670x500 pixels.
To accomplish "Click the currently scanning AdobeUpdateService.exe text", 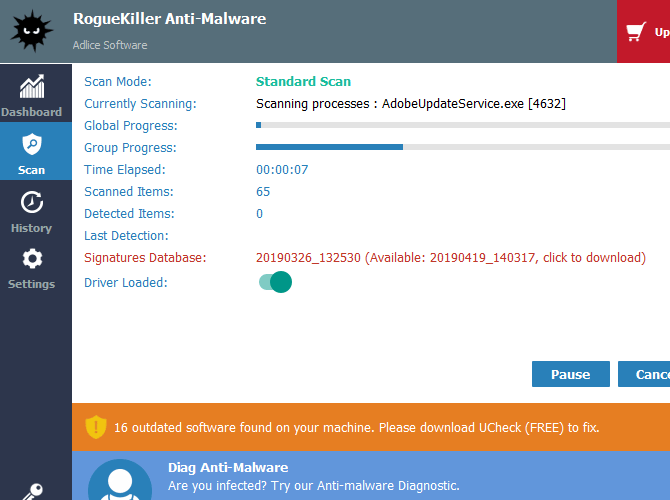I will click(411, 103).
